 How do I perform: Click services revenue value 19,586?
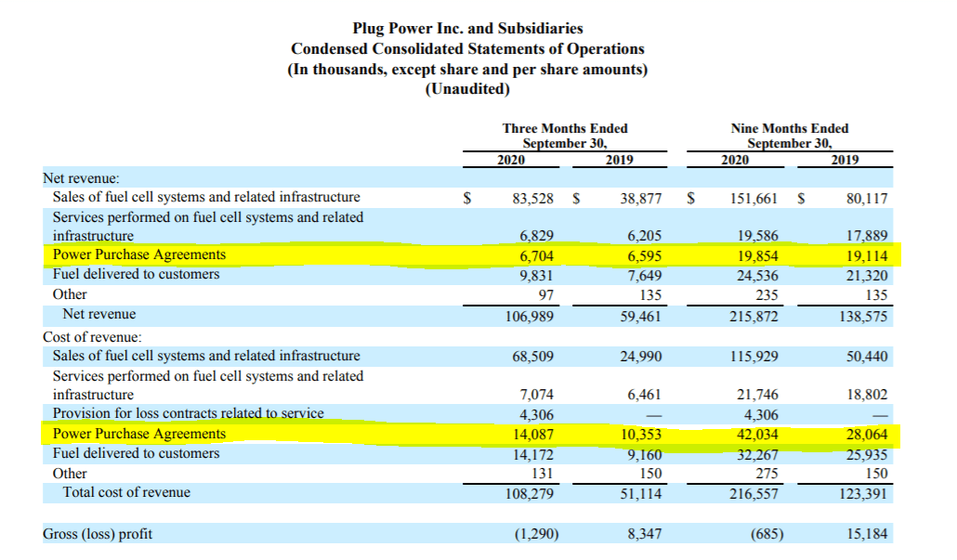(x=757, y=236)
